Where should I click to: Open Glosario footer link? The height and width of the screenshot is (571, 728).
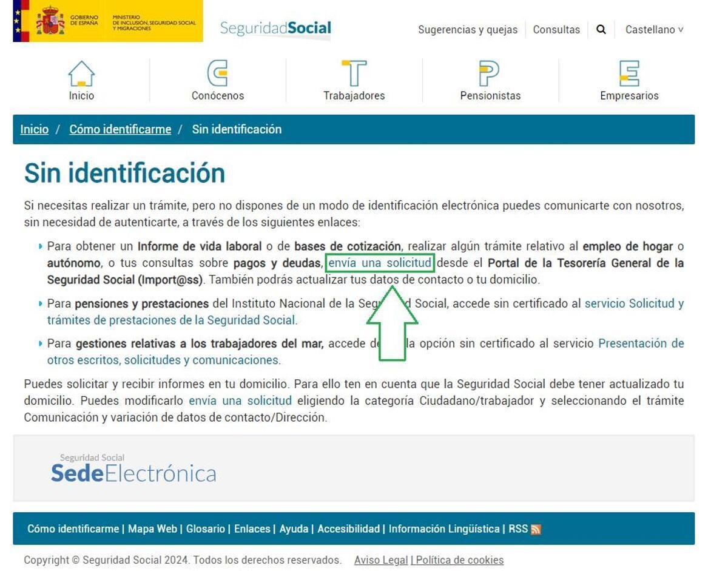pyautogui.click(x=206, y=529)
